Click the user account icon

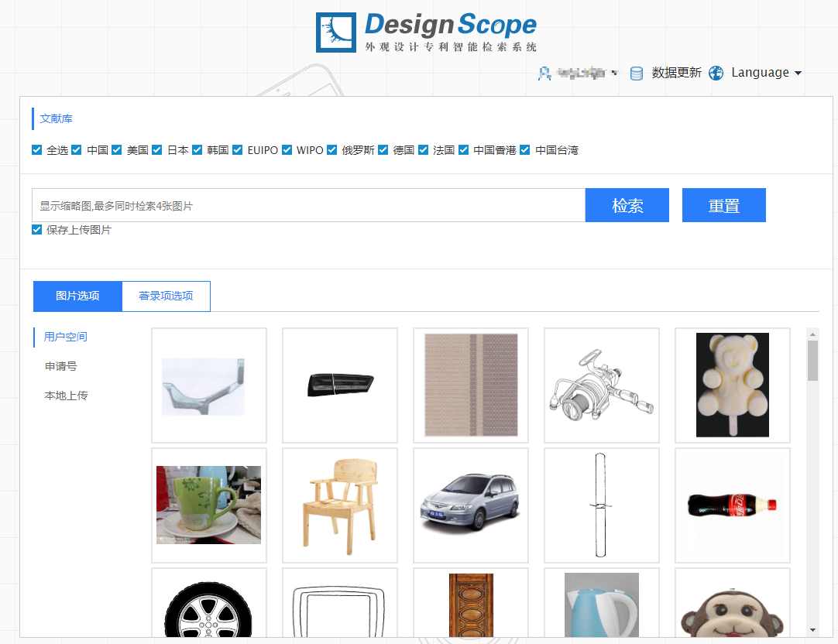[x=544, y=74]
